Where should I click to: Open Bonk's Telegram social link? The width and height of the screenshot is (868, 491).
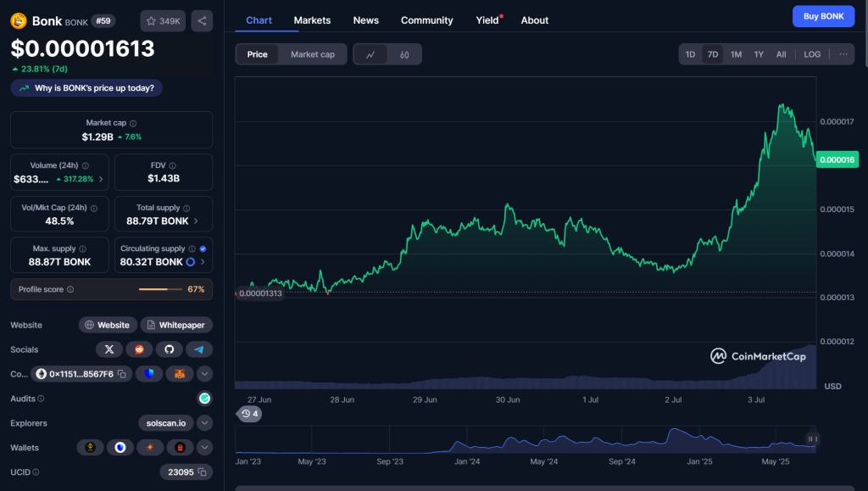pyautogui.click(x=199, y=349)
